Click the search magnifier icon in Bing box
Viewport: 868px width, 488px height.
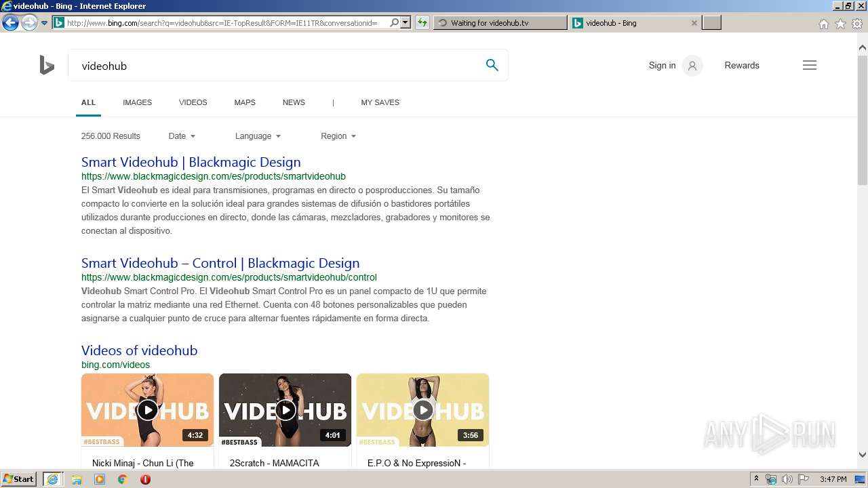click(x=492, y=65)
